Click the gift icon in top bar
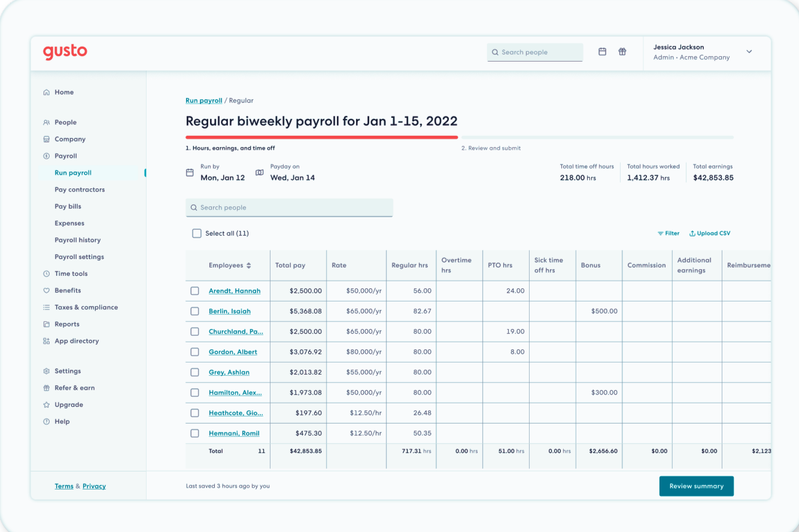 point(622,52)
